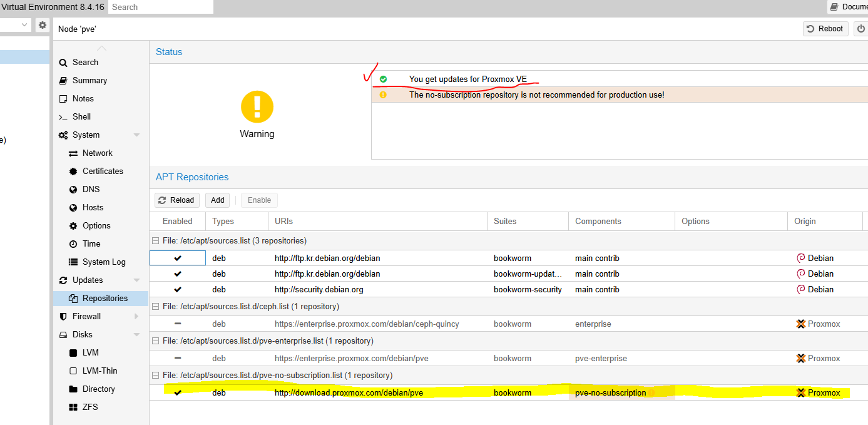Reload the APT repositories list
This screenshot has width=868, height=425.
[177, 200]
